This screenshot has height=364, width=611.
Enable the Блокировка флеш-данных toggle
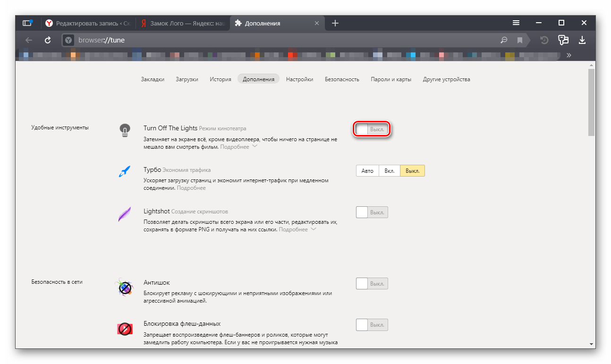372,325
